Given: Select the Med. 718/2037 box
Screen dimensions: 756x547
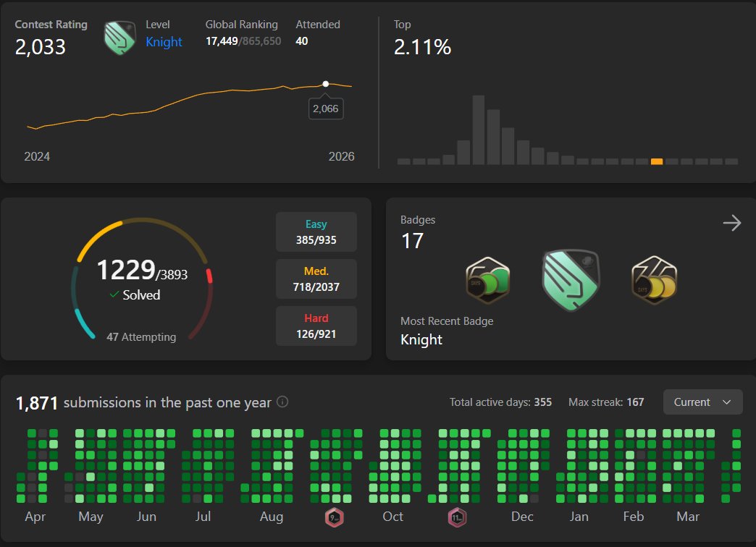Looking at the screenshot, I should pyautogui.click(x=316, y=279).
